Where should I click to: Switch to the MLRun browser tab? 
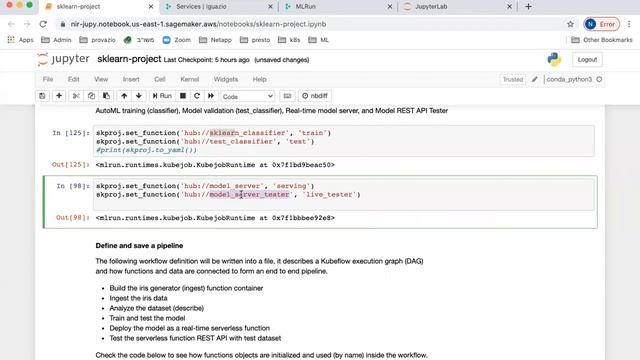click(x=305, y=7)
